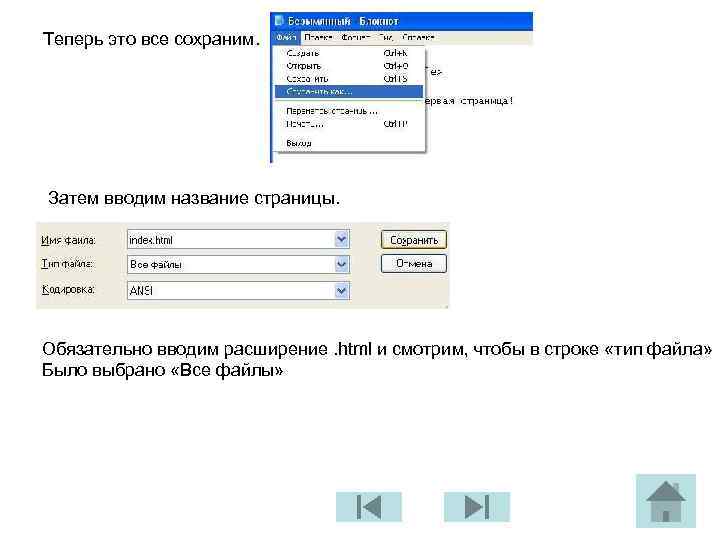Click the text Затем вводим название страницы
This screenshot has width=720, height=540.
pos(194,198)
